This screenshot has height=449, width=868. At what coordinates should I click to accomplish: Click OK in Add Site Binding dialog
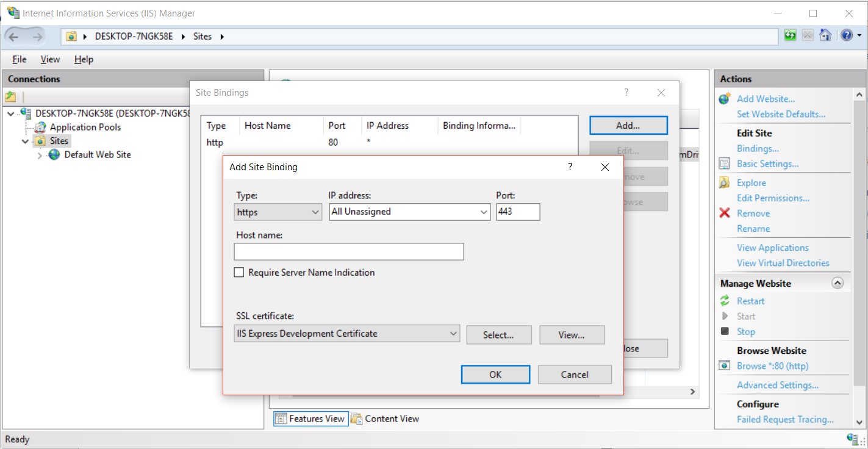click(x=495, y=375)
